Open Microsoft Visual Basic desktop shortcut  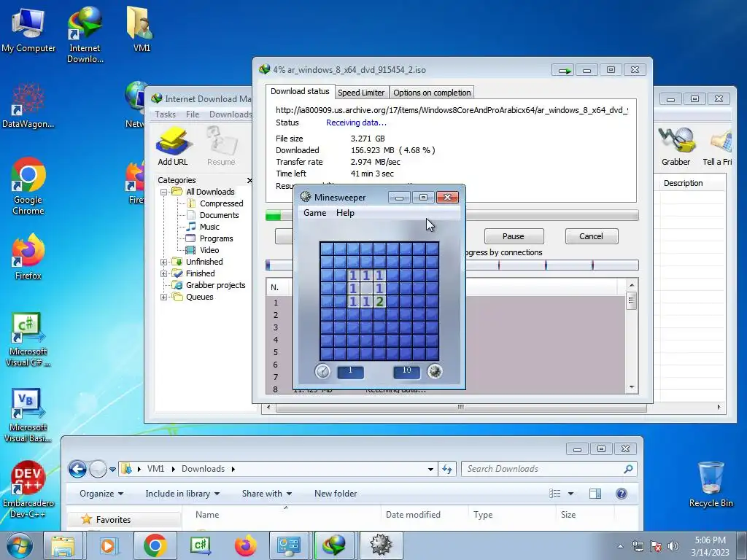click(x=28, y=415)
